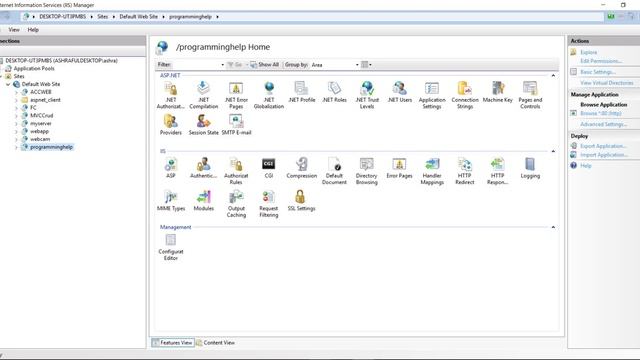Open ASP feature icon

pos(171,168)
